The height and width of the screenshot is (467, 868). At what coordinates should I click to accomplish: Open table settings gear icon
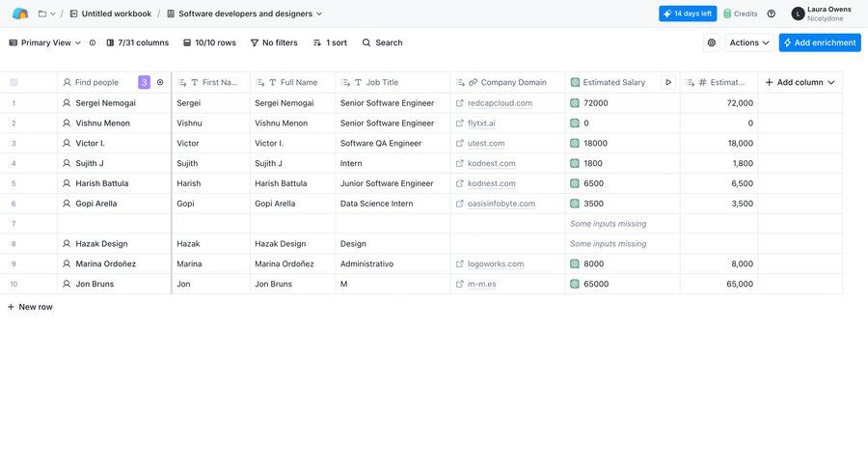tap(712, 42)
